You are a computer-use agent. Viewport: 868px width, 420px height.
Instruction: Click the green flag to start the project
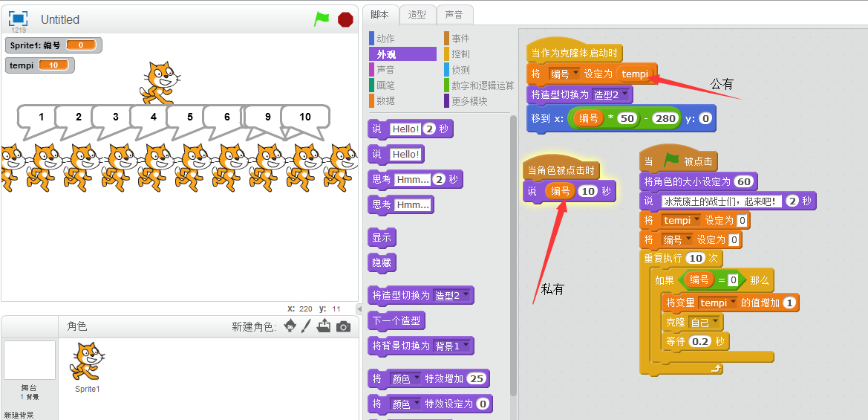click(x=322, y=19)
